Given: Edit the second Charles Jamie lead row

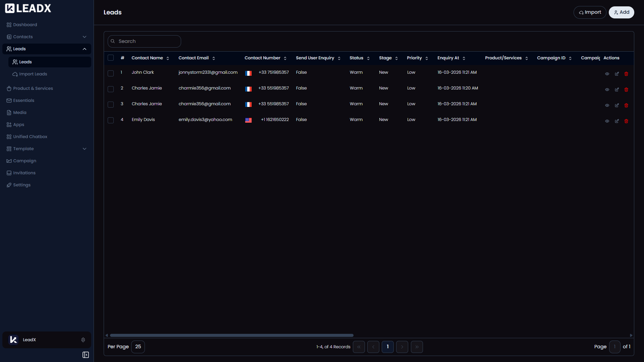Looking at the screenshot, I should [616, 105].
